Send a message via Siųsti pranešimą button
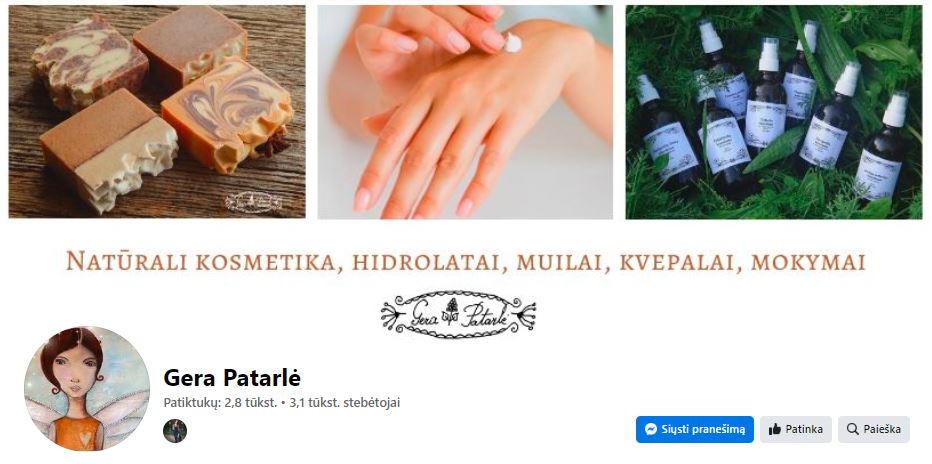This screenshot has height=464, width=932. click(695, 430)
